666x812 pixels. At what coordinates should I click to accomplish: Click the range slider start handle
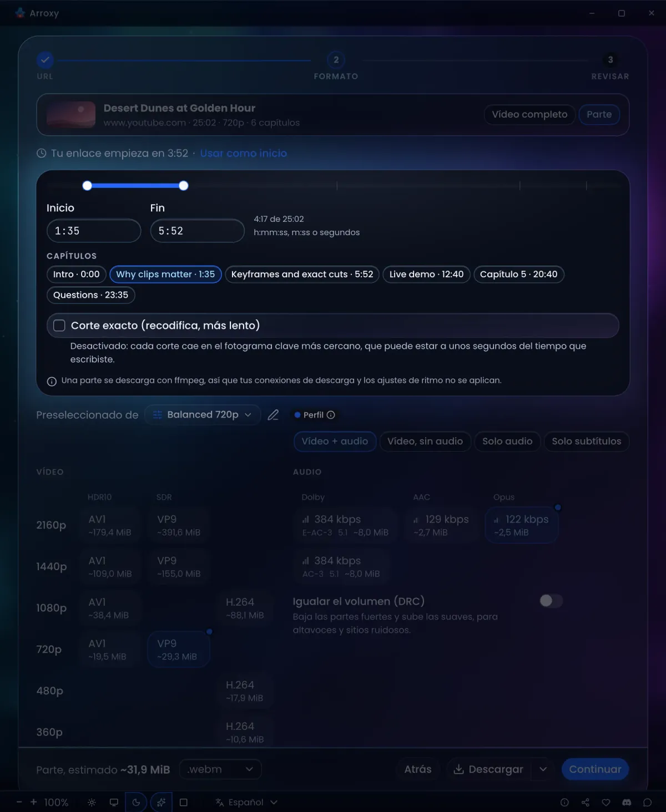pyautogui.click(x=87, y=186)
